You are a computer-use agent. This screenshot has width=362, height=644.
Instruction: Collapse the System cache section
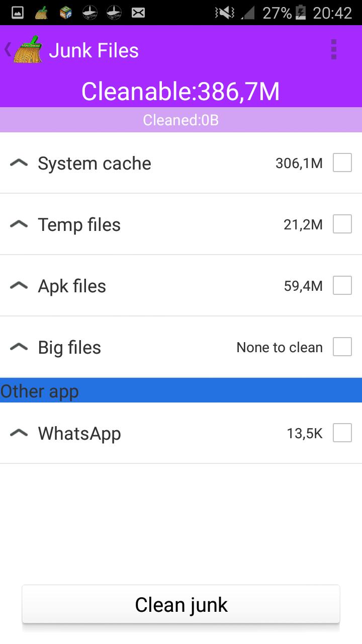[x=19, y=163]
